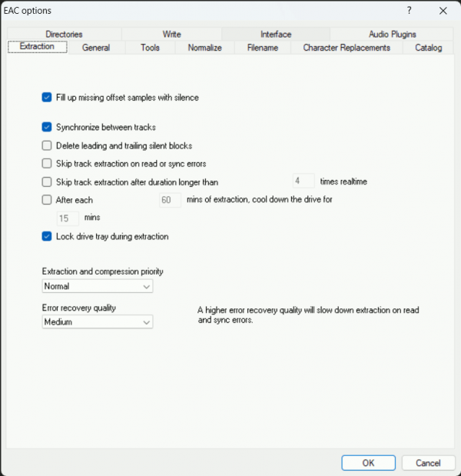Click the Cancel button

[428, 463]
